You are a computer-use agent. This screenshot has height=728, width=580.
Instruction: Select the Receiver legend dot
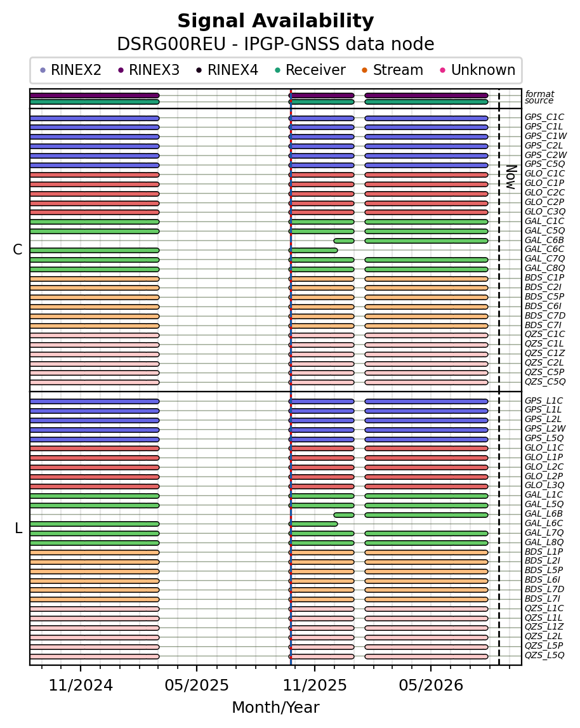tap(278, 70)
